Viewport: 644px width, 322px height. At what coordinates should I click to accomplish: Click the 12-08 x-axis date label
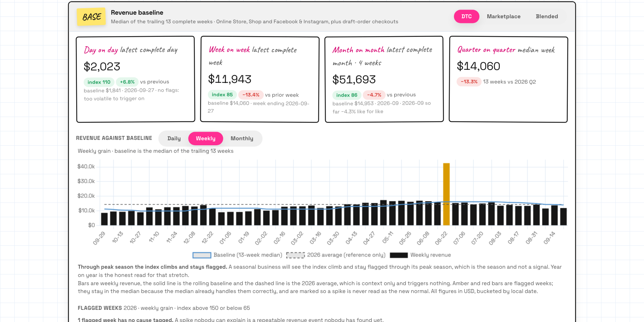tap(189, 238)
